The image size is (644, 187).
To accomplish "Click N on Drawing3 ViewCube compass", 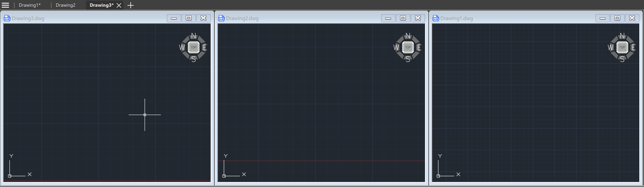I will [194, 36].
